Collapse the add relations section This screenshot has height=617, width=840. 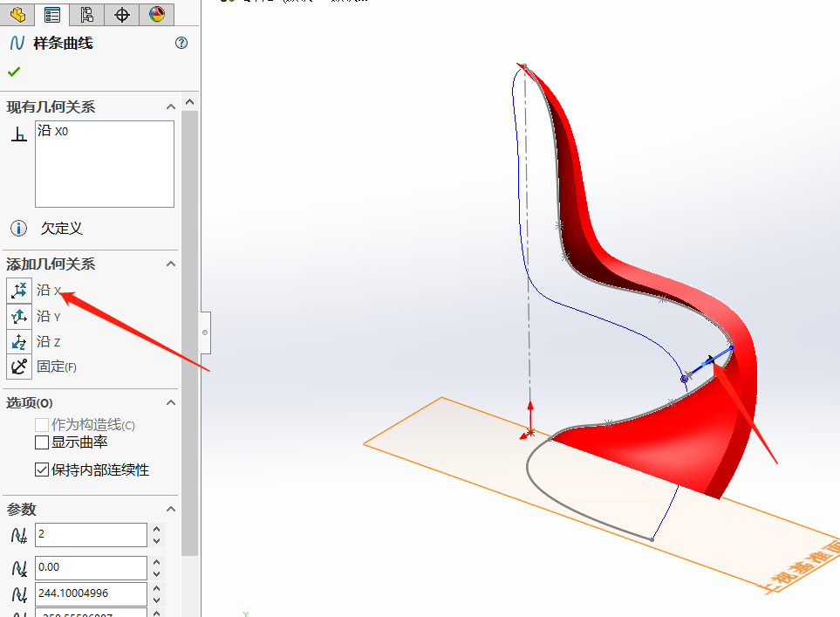[171, 264]
